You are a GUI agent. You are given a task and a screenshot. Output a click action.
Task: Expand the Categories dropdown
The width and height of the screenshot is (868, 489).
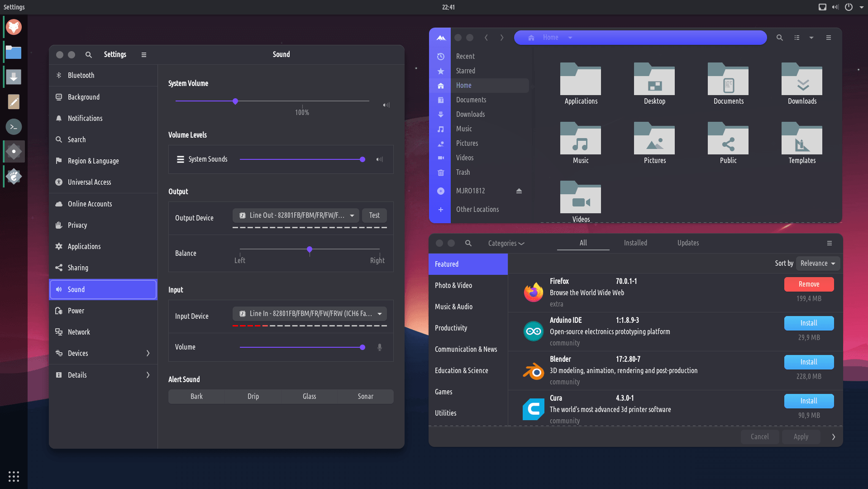coord(506,243)
